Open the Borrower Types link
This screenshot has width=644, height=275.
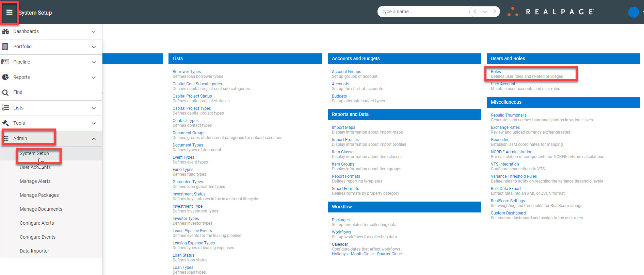187,72
